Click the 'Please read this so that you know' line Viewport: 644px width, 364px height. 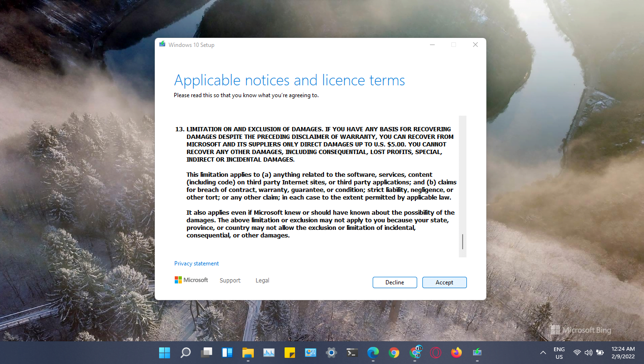tap(246, 95)
